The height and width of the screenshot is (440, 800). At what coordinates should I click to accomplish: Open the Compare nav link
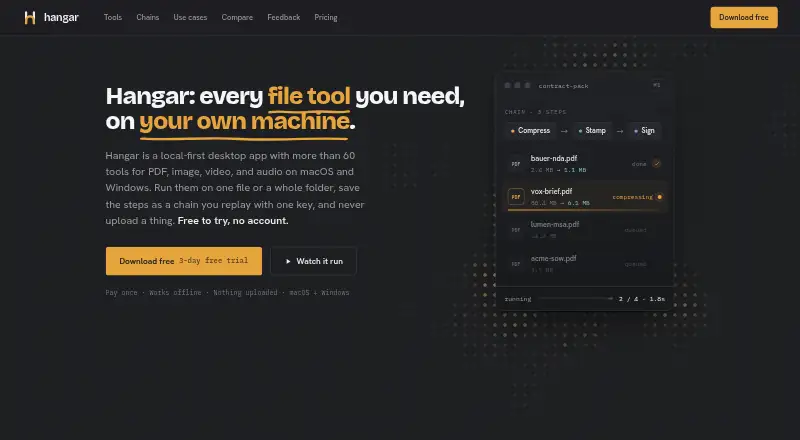[237, 17]
